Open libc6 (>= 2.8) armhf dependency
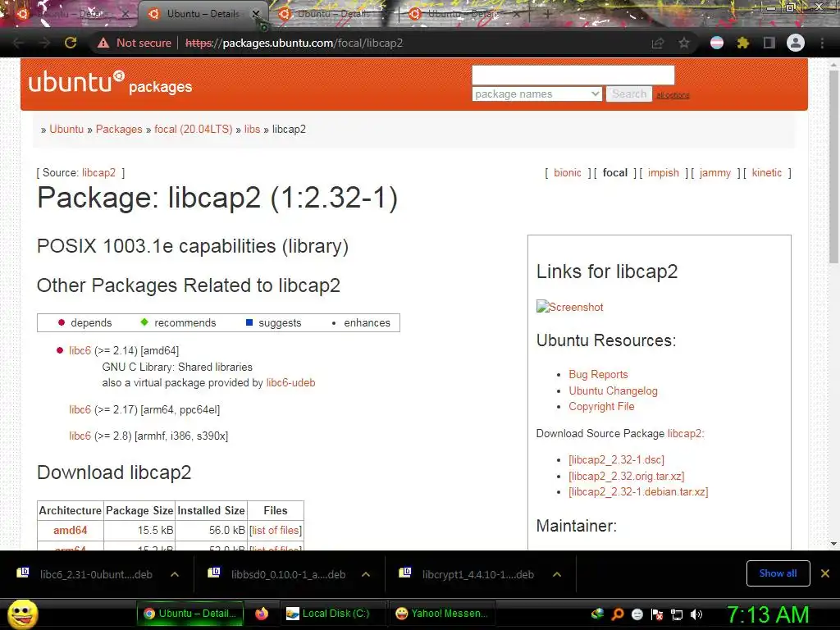Screen dimensions: 840x630 pyautogui.click(x=80, y=436)
